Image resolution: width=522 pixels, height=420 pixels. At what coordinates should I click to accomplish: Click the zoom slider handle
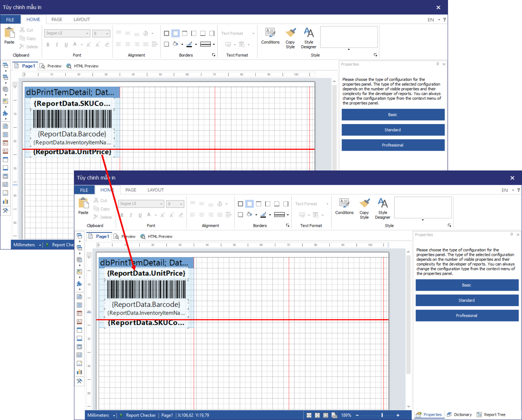coord(382,415)
